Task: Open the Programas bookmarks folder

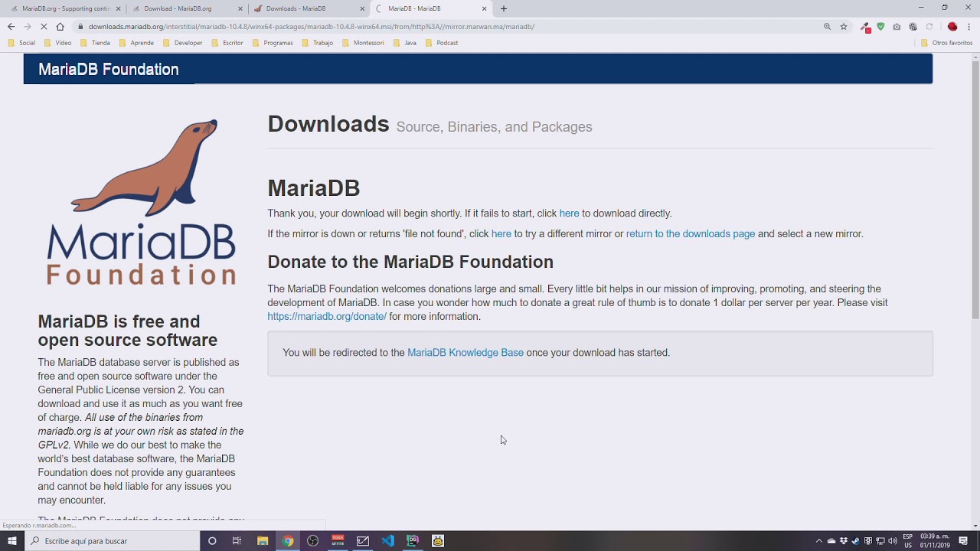Action: tap(273, 43)
